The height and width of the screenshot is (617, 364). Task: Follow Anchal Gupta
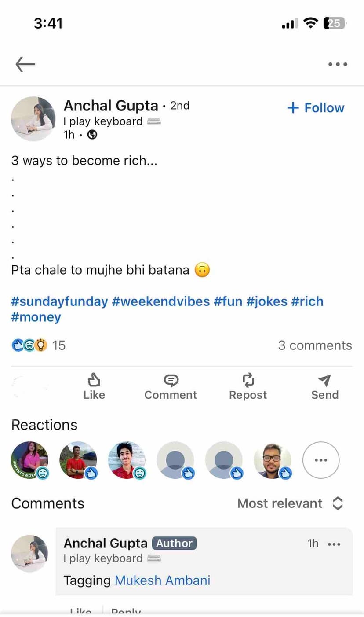(316, 108)
